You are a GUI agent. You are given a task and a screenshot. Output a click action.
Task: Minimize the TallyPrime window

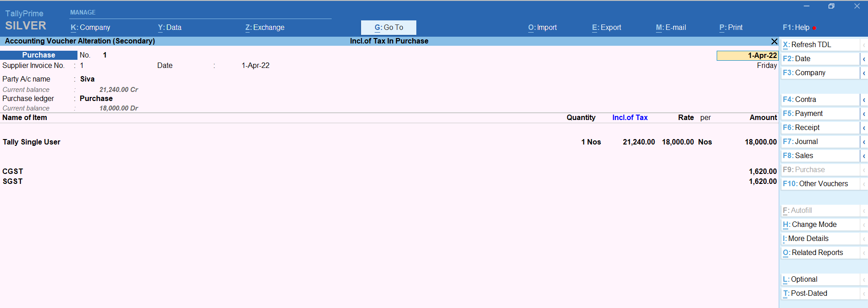tap(806, 6)
